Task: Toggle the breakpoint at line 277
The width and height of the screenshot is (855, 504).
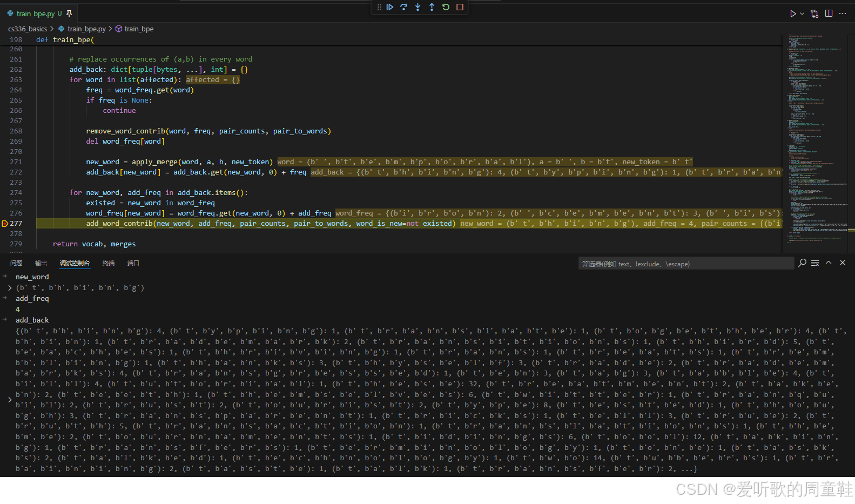Action: (x=5, y=224)
